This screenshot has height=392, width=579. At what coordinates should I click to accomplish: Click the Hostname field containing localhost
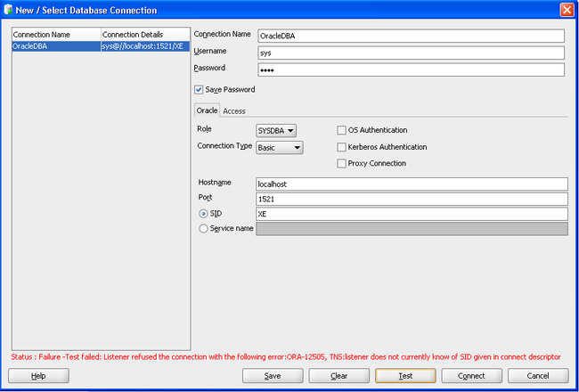click(412, 184)
